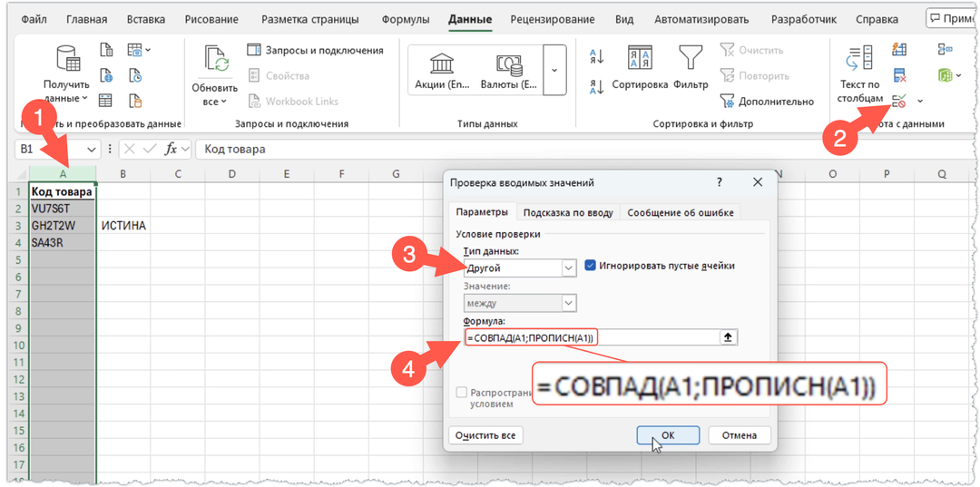This screenshot has height=487, width=980.
Task: Select cell containing SA43R
Action: pyautogui.click(x=63, y=242)
